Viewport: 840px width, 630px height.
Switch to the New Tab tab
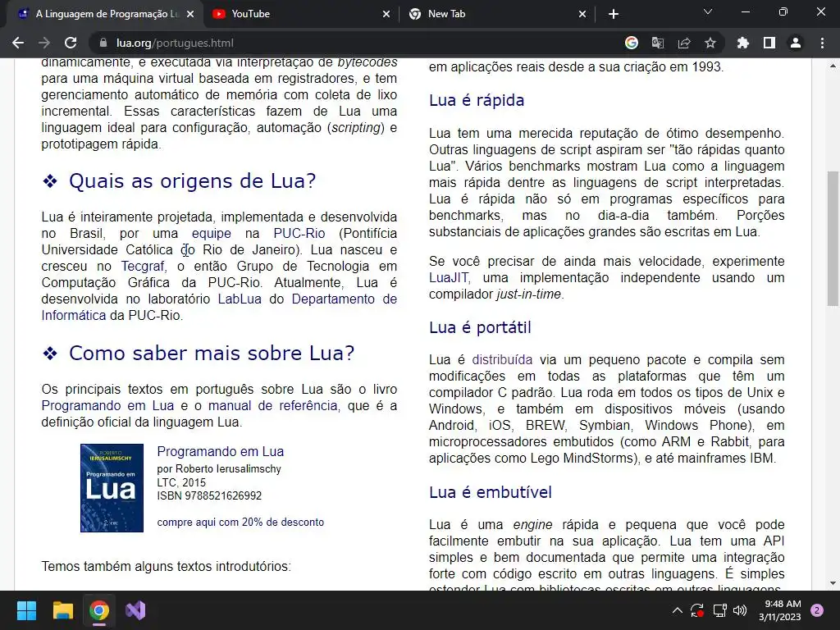[497, 14]
